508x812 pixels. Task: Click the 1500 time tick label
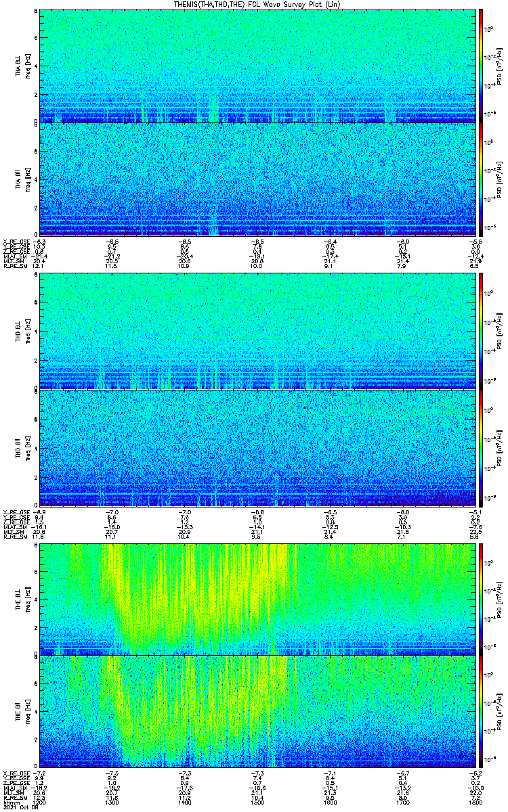[x=258, y=802]
